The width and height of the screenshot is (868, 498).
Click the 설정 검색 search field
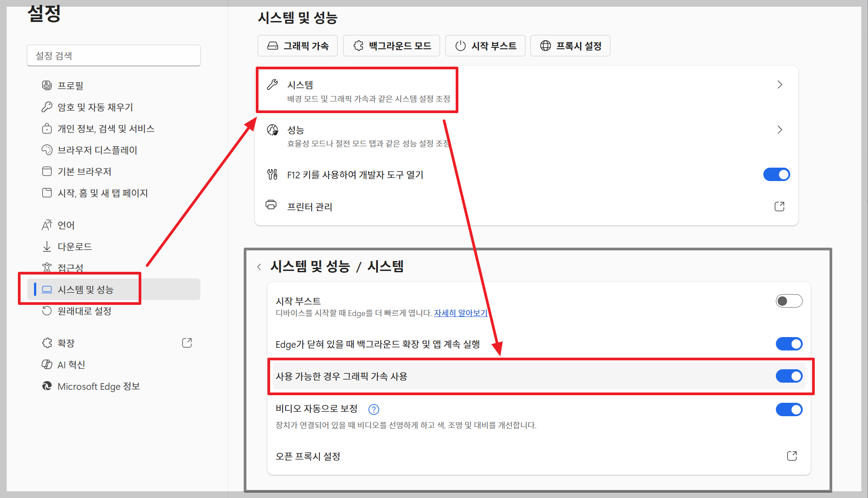point(114,55)
